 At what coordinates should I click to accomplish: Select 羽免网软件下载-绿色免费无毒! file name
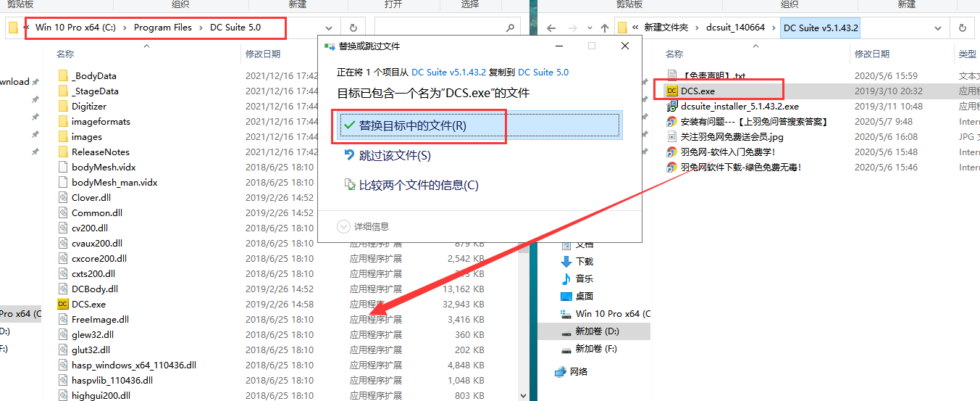tap(741, 167)
